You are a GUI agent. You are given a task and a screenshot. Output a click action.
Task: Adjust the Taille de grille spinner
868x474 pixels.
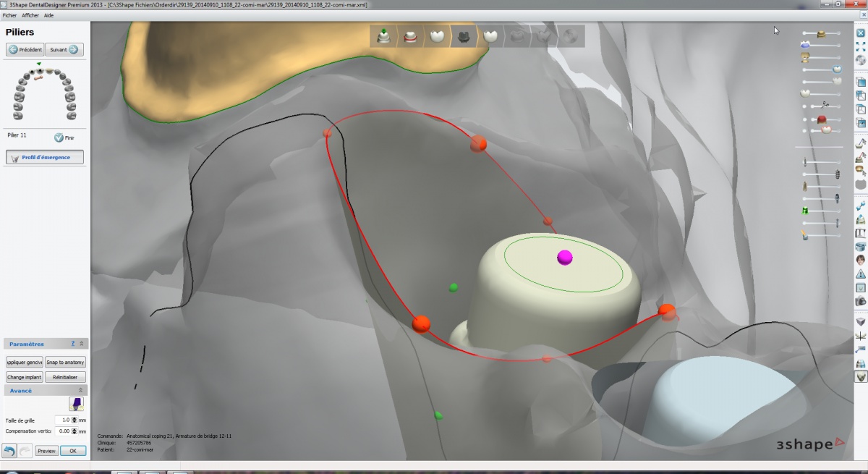(x=75, y=420)
